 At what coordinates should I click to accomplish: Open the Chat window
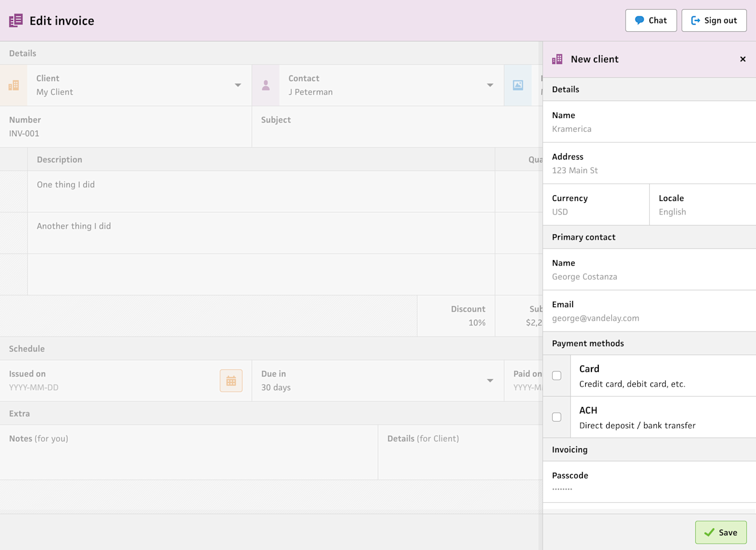651,20
